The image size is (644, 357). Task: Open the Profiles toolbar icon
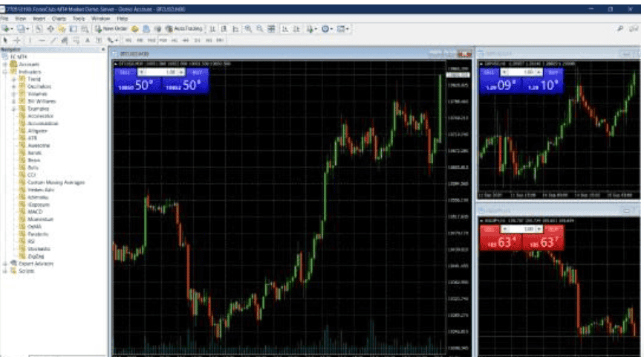click(22, 29)
